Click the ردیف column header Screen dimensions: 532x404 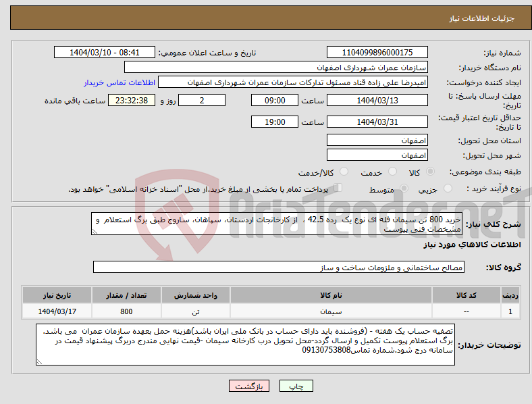tap(510, 295)
